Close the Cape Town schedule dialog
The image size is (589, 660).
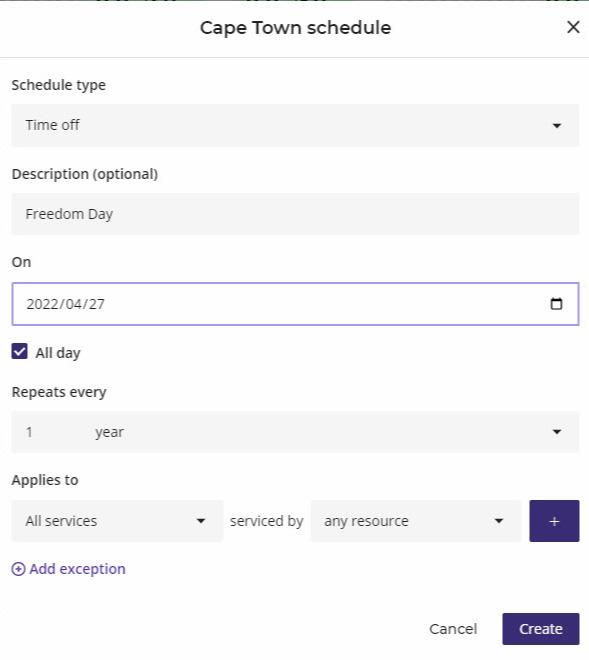[x=573, y=27]
